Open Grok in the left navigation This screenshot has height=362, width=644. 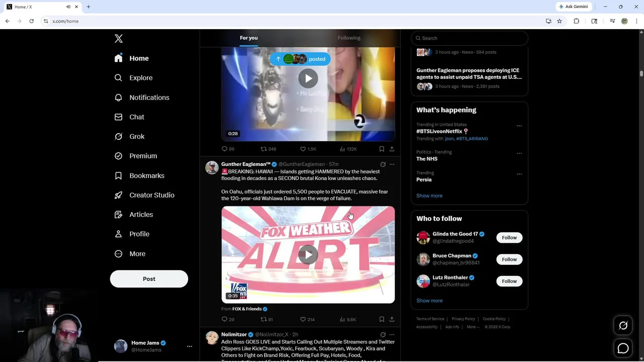[129, 136]
